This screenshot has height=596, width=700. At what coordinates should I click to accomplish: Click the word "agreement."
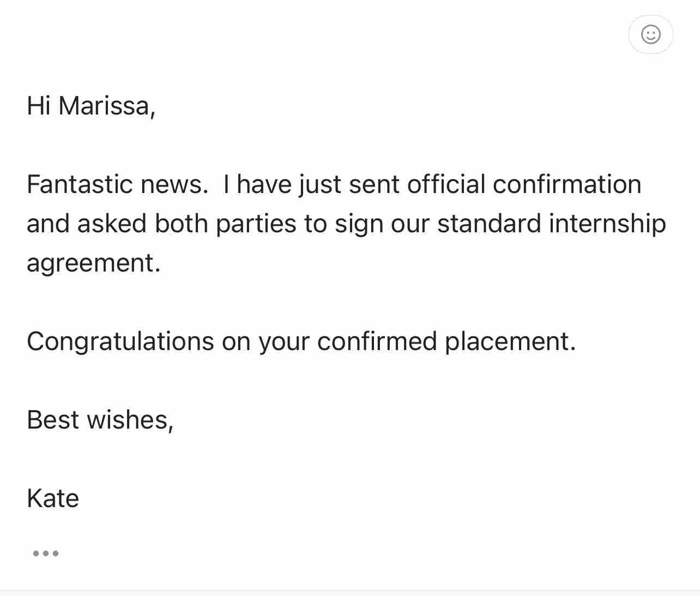tap(93, 263)
